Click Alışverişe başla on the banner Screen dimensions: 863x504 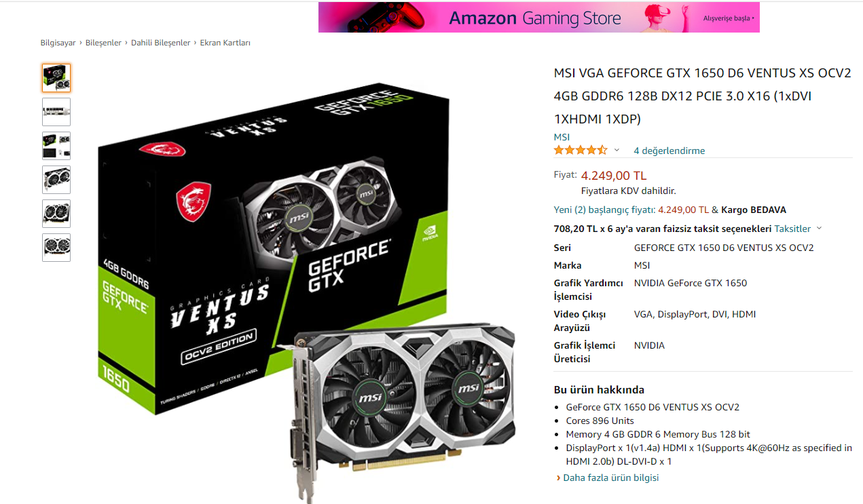(728, 18)
